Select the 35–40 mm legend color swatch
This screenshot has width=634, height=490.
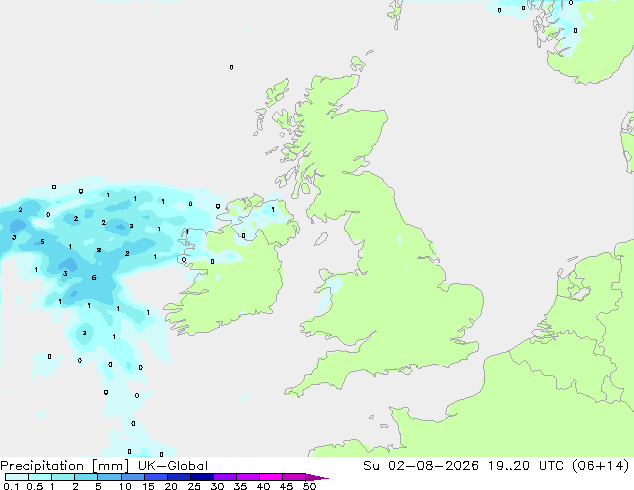tap(248, 477)
